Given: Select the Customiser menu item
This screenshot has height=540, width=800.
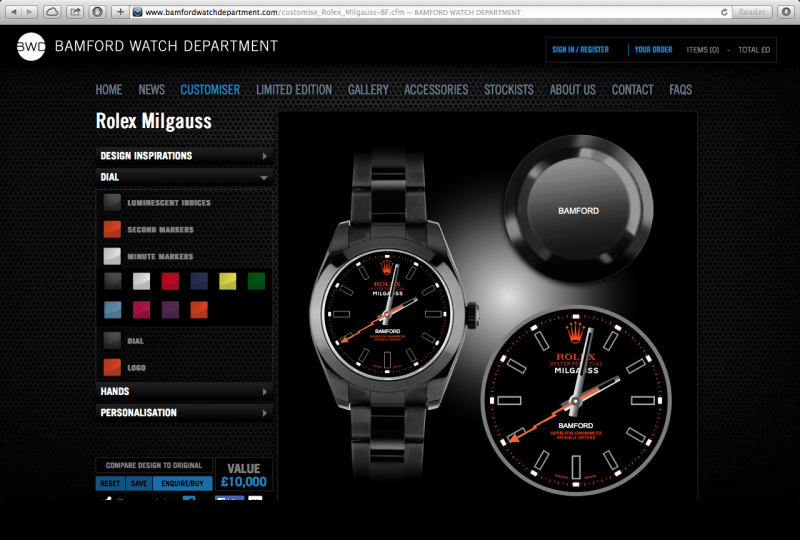Looking at the screenshot, I should point(210,90).
